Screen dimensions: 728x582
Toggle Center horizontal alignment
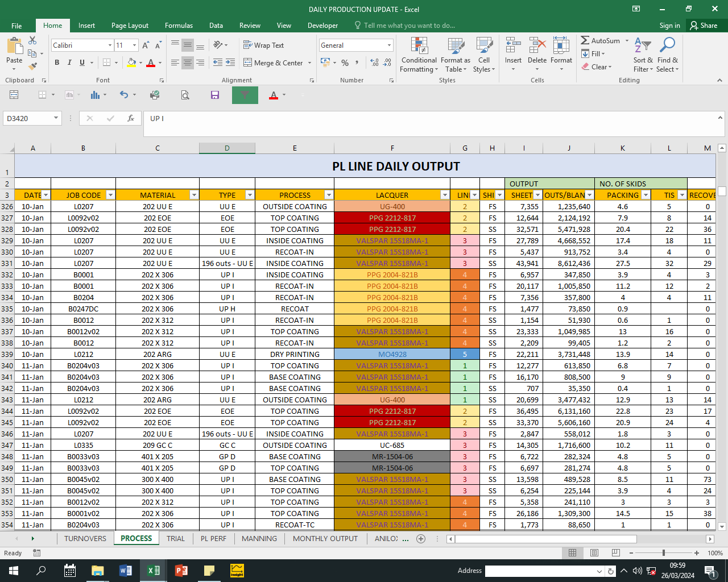pos(188,63)
